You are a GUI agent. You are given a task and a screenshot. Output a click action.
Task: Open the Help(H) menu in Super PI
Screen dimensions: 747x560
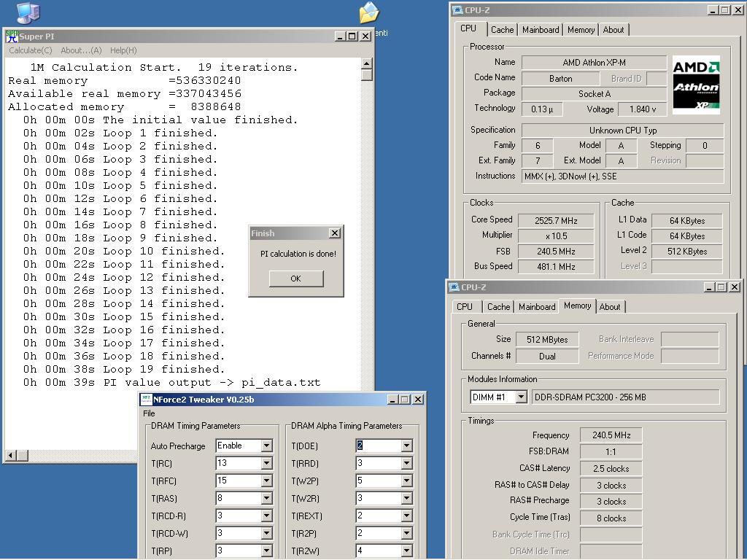[x=123, y=50]
